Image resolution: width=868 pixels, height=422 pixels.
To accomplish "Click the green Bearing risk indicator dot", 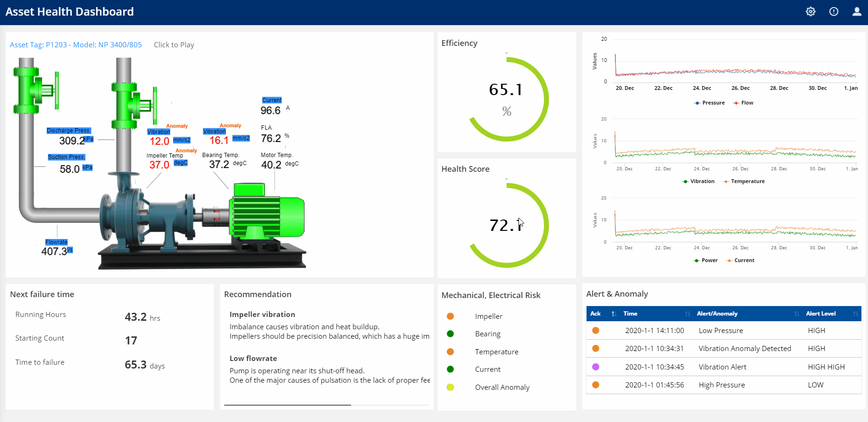I will pyautogui.click(x=450, y=334).
